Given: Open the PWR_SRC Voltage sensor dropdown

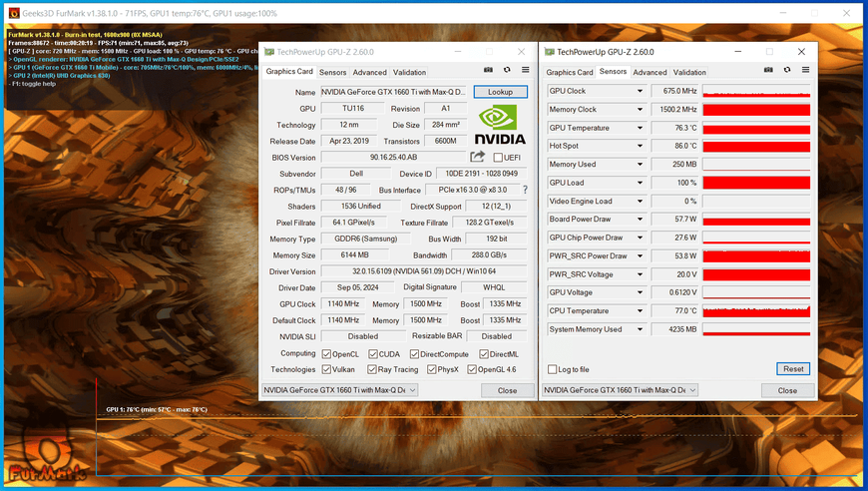Looking at the screenshot, I should point(640,274).
